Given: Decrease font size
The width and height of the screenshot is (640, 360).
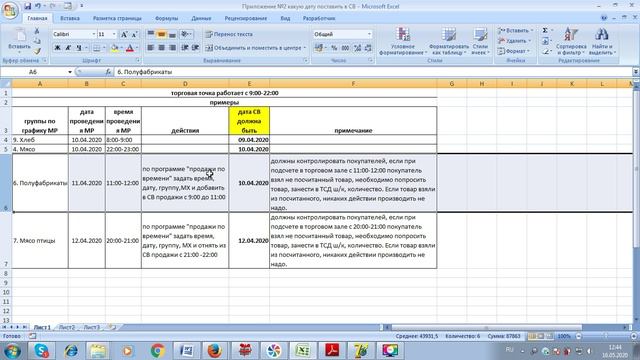Looking at the screenshot, I should click(x=134, y=34).
